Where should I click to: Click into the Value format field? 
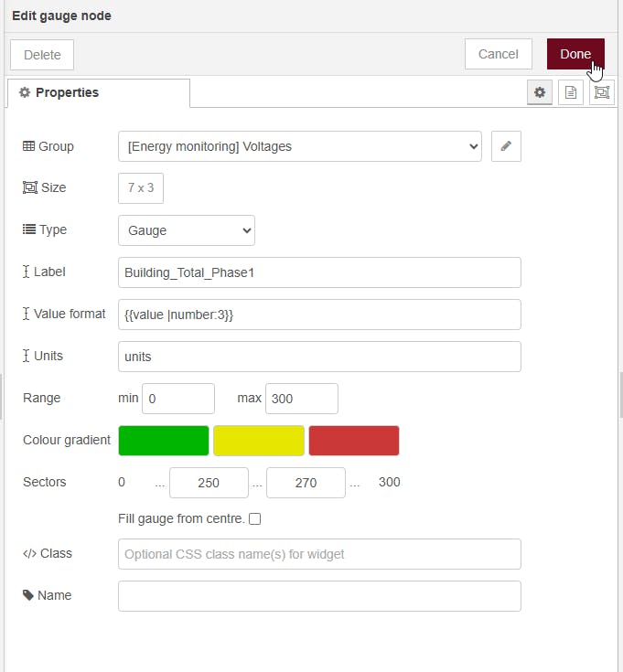pyautogui.click(x=319, y=315)
